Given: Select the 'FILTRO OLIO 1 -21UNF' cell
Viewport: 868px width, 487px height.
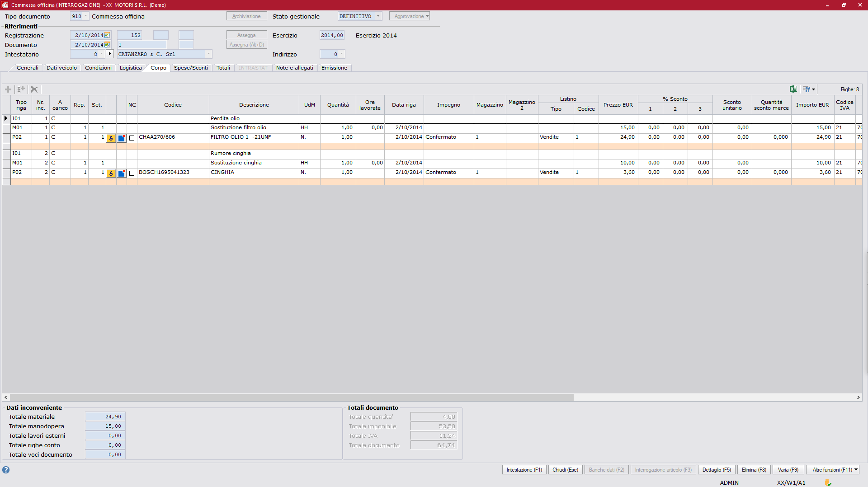Looking at the screenshot, I should (x=254, y=137).
